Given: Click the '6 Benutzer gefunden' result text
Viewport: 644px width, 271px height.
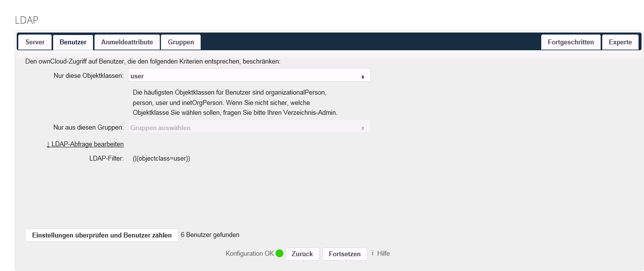Looking at the screenshot, I should [210, 235].
